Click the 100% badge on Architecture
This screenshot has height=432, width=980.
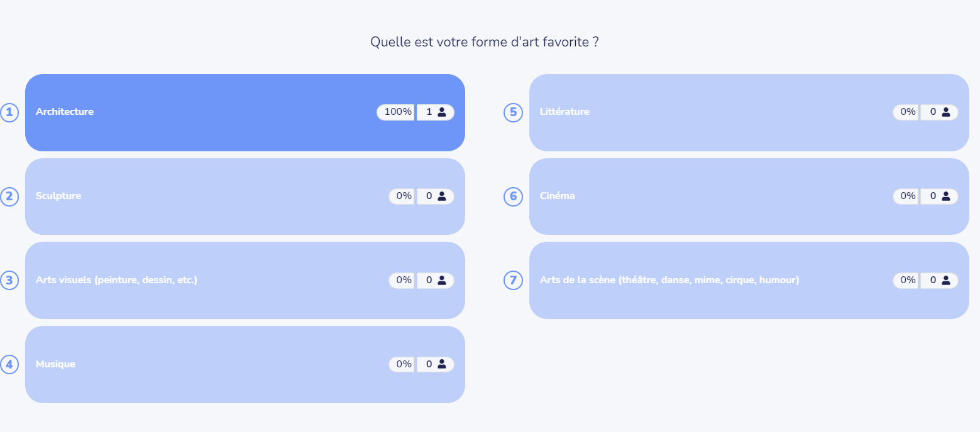pyautogui.click(x=396, y=112)
